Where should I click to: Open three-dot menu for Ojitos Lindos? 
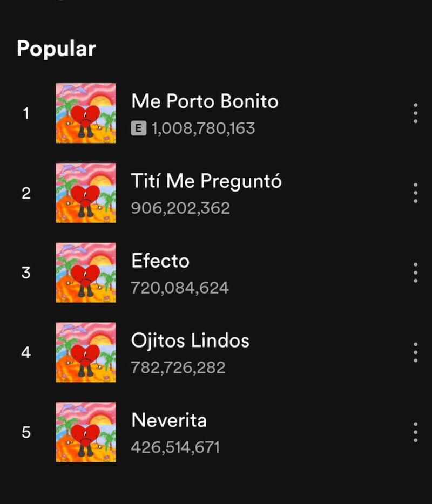(415, 352)
